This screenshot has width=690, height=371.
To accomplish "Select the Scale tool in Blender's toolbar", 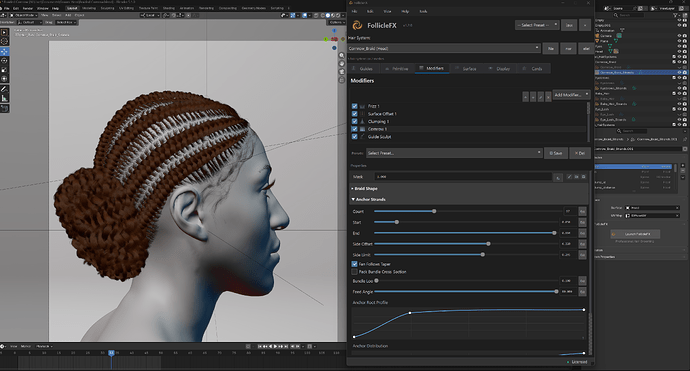I will (4, 70).
